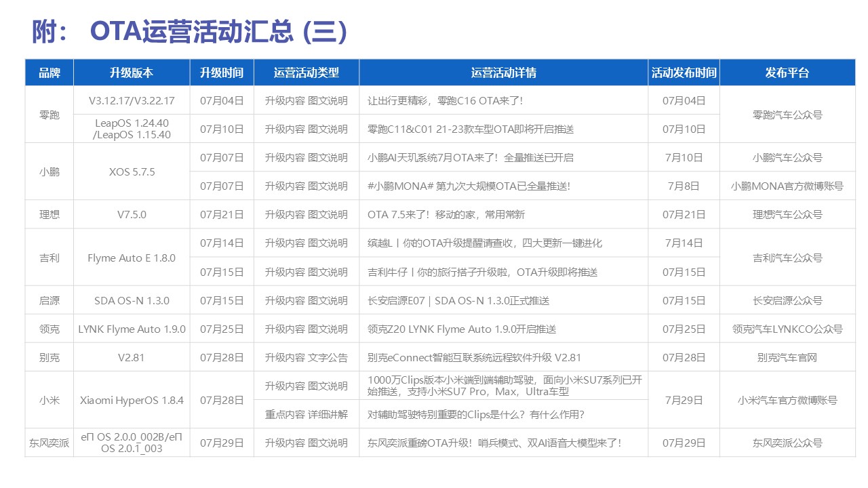Image resolution: width=868 pixels, height=488 pixels.
Task: Click the 07月25日 publish date in 领克 row
Action: tap(684, 329)
